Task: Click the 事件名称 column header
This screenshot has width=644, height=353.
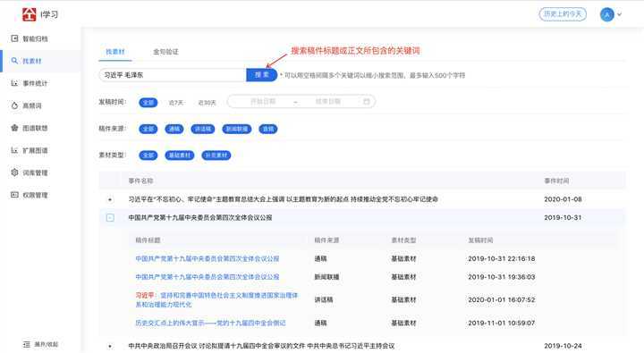Action: pyautogui.click(x=141, y=181)
